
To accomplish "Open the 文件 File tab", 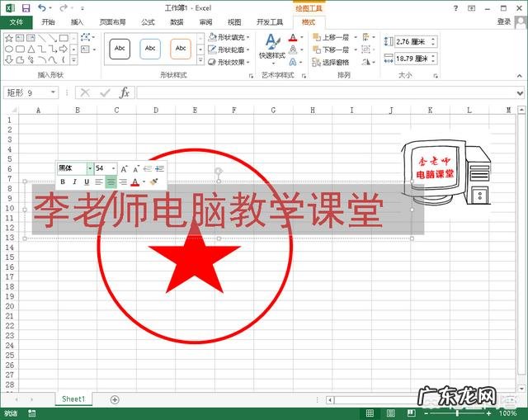I will [x=16, y=22].
